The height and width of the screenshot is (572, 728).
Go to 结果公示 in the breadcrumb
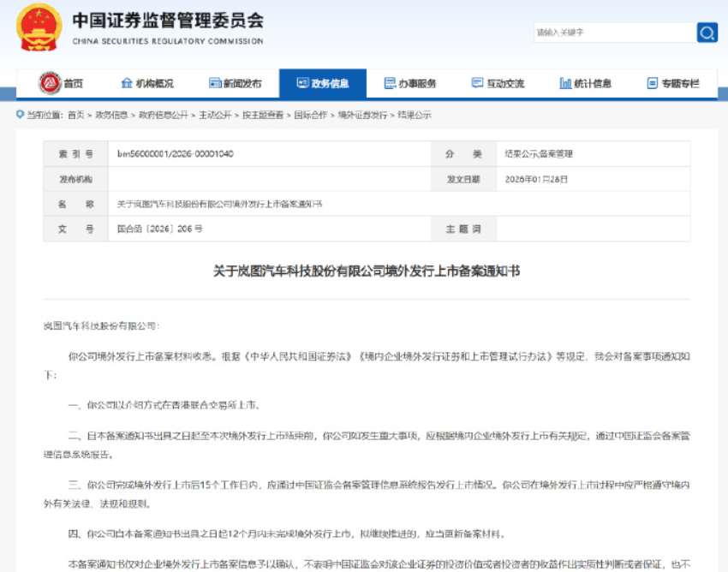[415, 115]
